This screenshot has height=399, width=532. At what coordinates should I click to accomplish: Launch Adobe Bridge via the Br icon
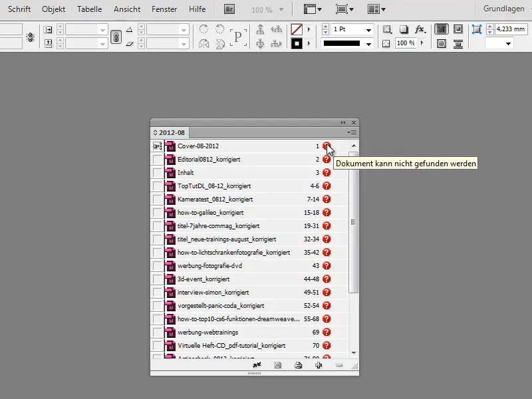coord(229,9)
